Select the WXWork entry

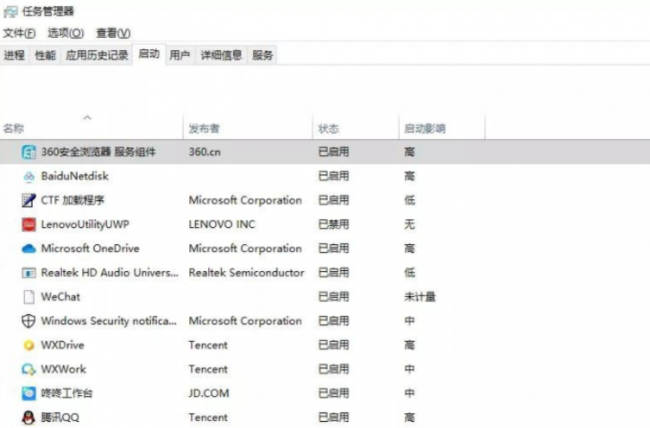(x=63, y=369)
